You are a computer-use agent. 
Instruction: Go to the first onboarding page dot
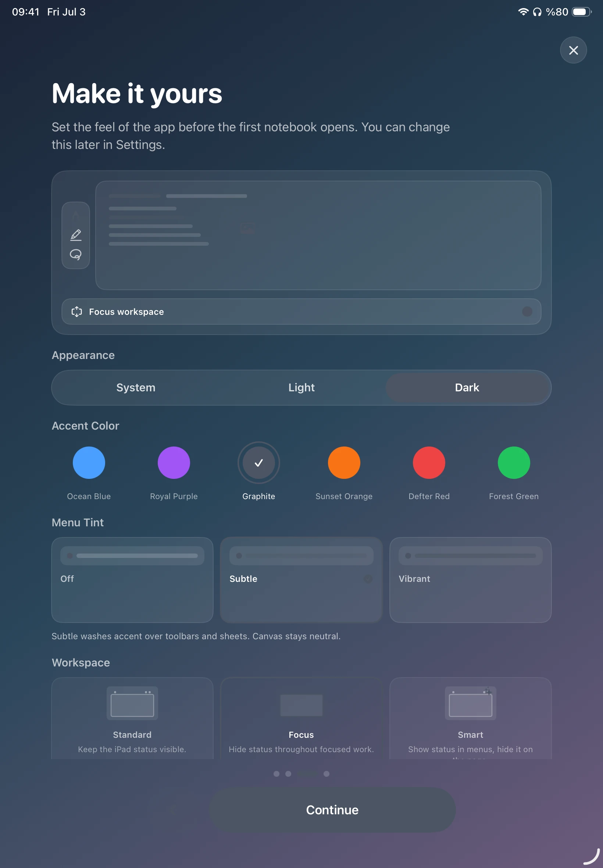(x=276, y=774)
